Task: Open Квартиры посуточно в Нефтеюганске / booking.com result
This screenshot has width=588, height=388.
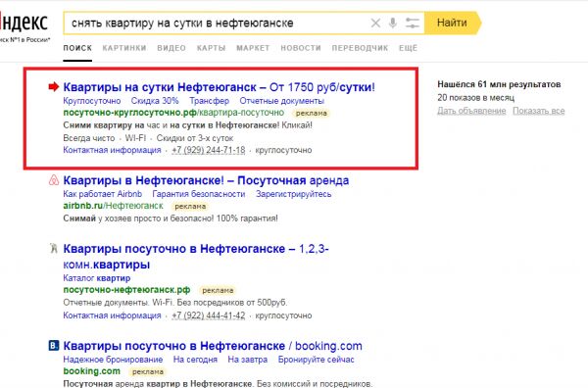Action: click(x=213, y=346)
